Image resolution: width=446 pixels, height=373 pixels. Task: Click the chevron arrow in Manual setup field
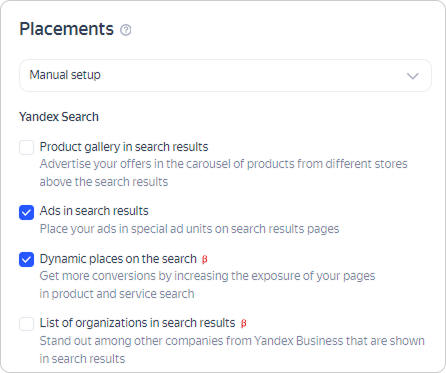coord(413,76)
